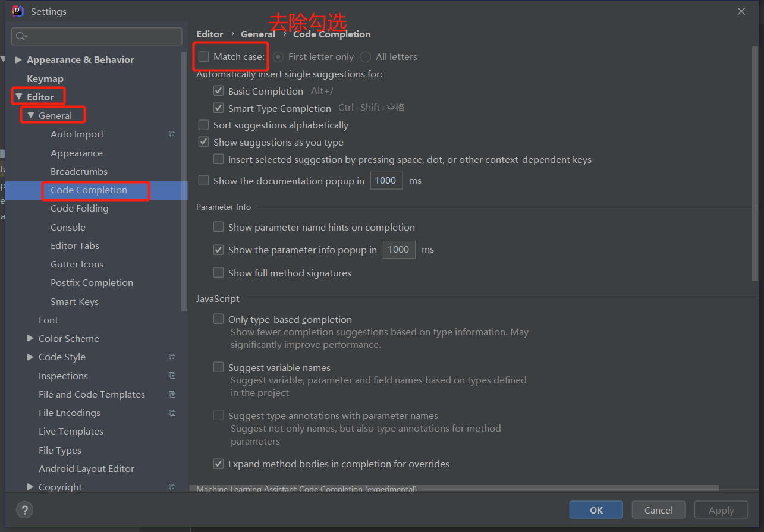The image size is (764, 532).
Task: Click the Parameter Info section header
Action: 224,207
